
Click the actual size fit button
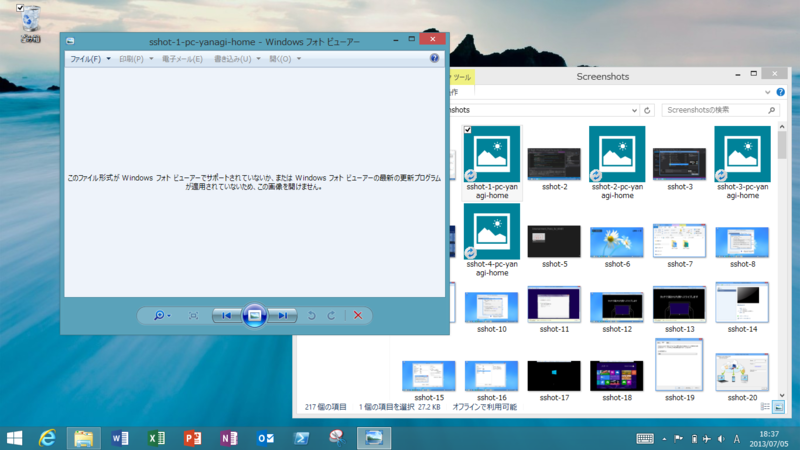[x=193, y=316]
